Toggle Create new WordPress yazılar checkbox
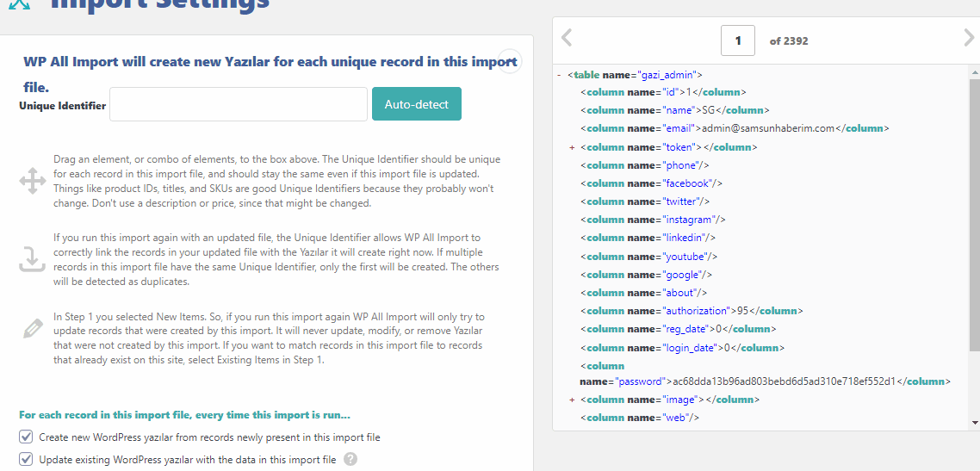 pos(26,437)
